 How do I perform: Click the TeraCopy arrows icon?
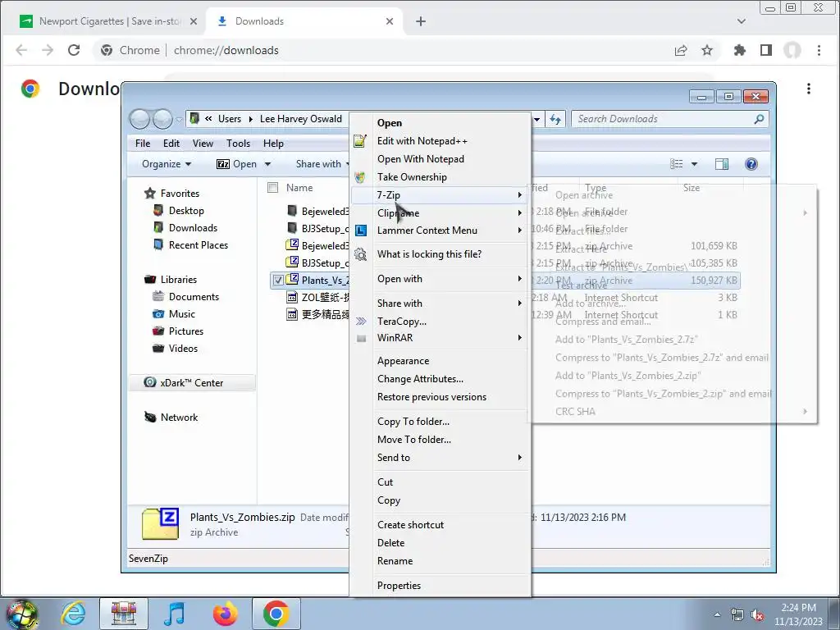[361, 322]
